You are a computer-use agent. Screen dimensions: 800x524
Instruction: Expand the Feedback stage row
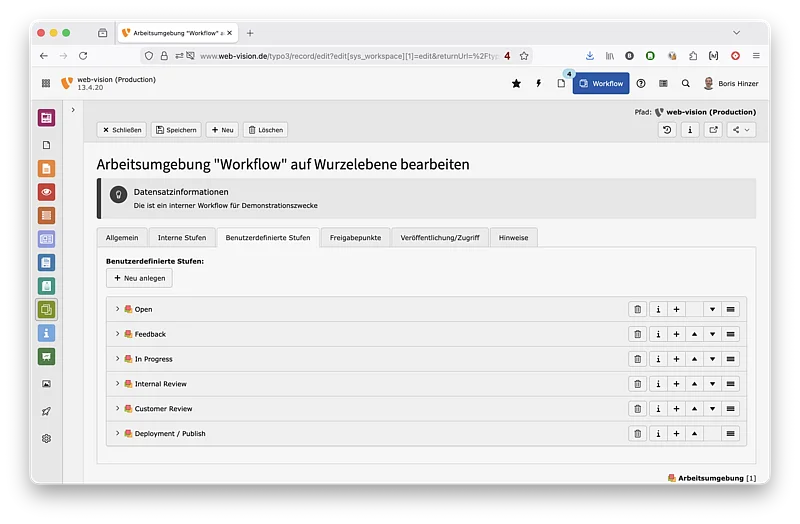(117, 334)
